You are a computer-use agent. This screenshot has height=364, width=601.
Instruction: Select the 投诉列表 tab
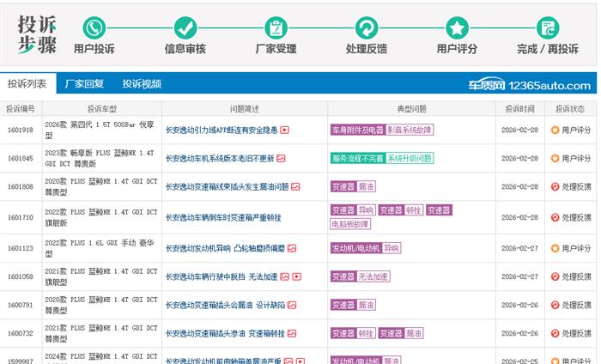[x=27, y=84]
